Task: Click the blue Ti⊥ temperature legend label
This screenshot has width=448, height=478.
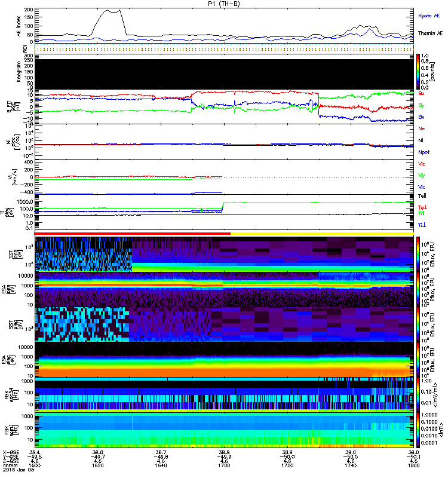Action: click(x=422, y=225)
